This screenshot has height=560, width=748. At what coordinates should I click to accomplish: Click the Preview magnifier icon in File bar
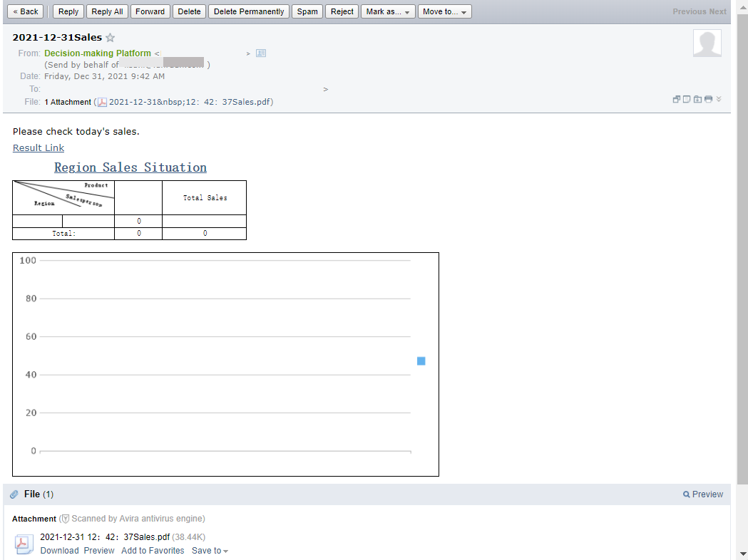(685, 494)
